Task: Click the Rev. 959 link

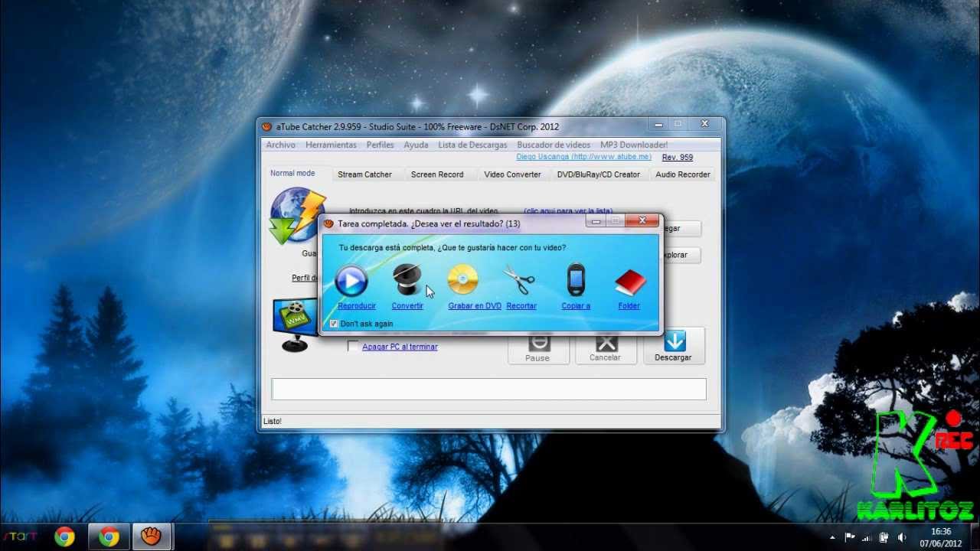Action: coord(678,158)
